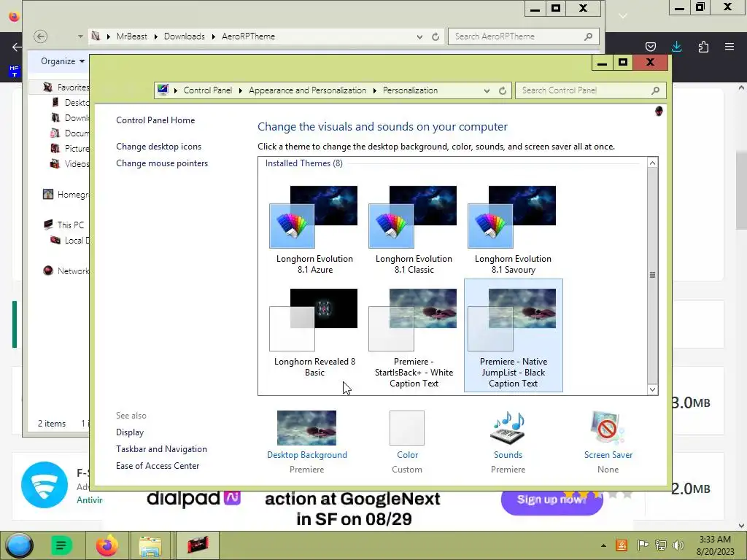This screenshot has width=747, height=560.
Task: Open Taskbar and Navigation link
Action: (x=161, y=448)
